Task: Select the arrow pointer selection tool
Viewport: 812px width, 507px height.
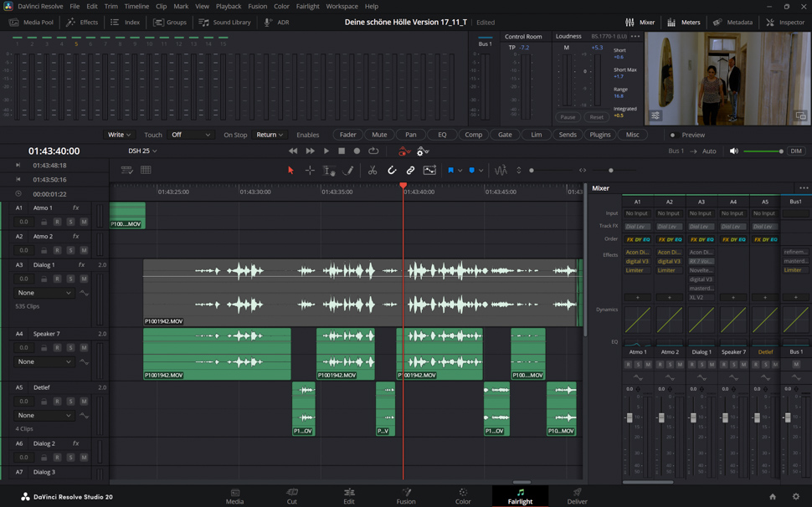Action: pos(290,171)
